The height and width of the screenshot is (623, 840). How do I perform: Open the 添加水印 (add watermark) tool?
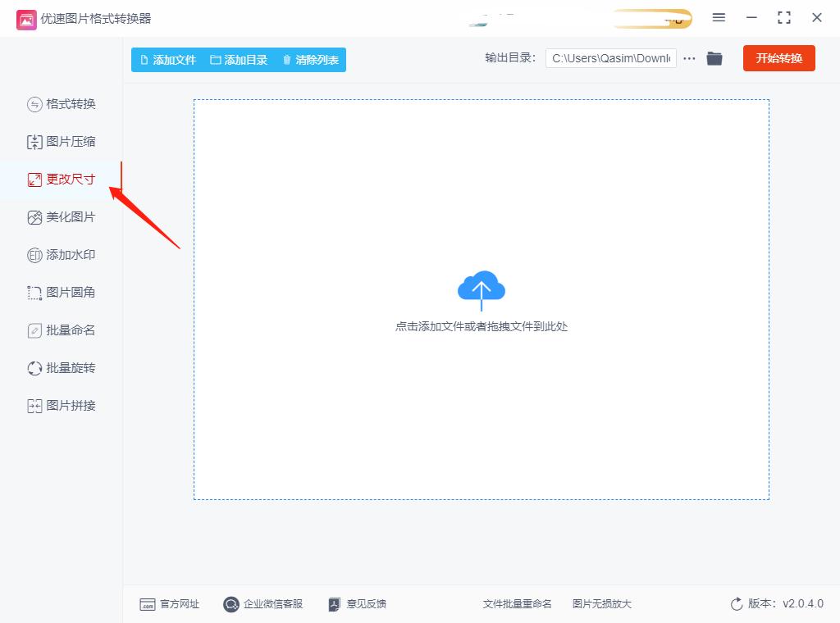click(62, 255)
